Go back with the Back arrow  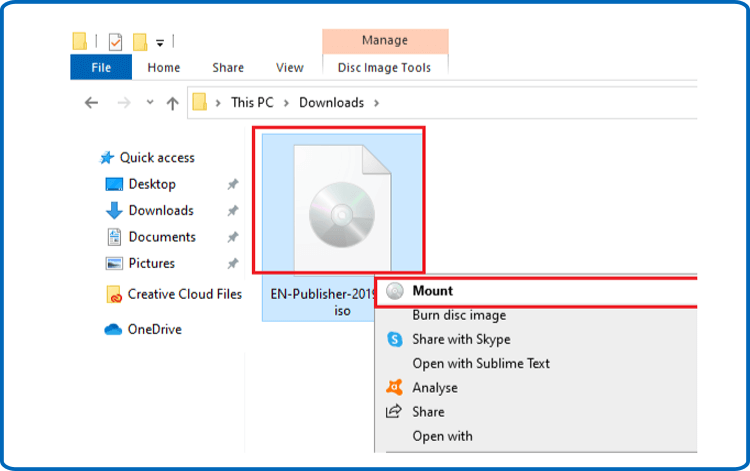coord(91,103)
